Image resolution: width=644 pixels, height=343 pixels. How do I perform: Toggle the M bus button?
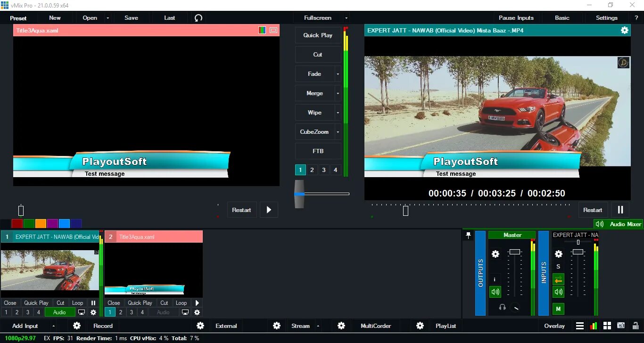(558, 309)
